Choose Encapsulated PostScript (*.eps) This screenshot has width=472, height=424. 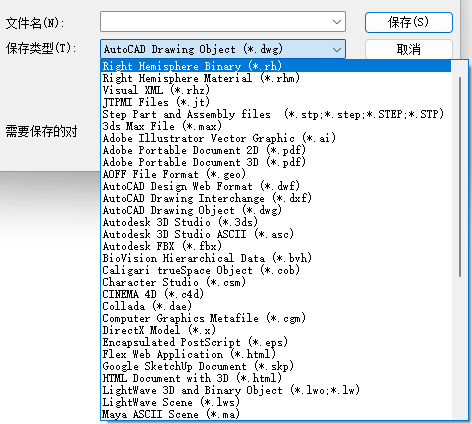point(277,342)
